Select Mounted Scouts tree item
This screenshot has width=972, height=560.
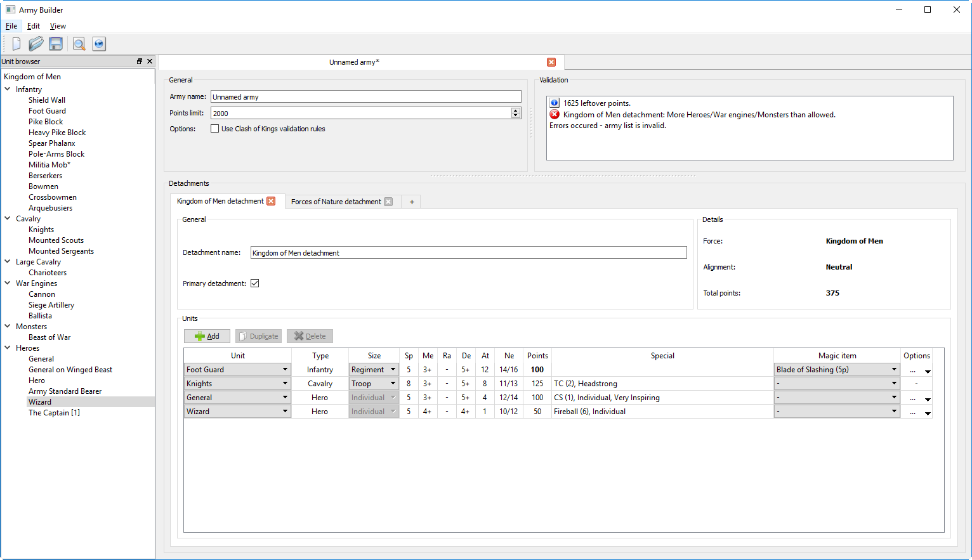coord(56,240)
